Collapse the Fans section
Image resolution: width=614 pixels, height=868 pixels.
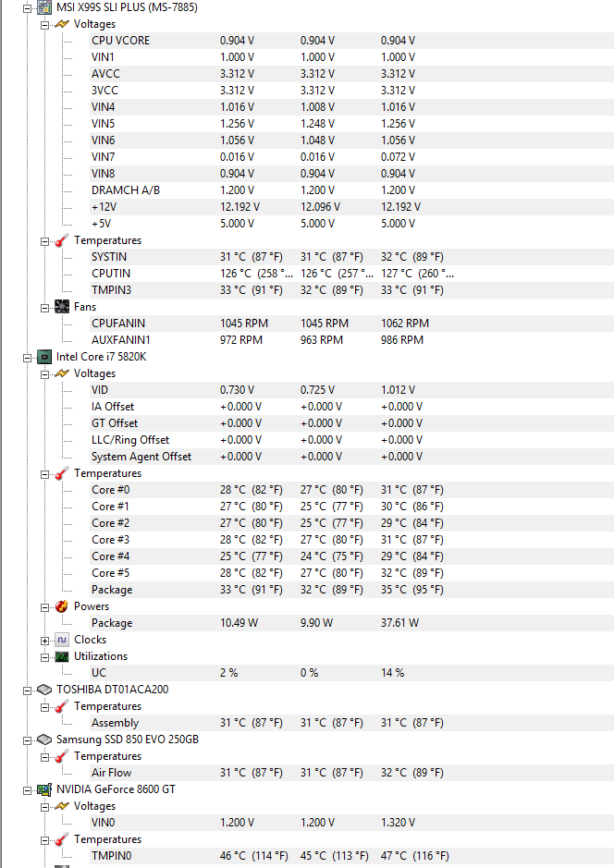[x=44, y=308]
